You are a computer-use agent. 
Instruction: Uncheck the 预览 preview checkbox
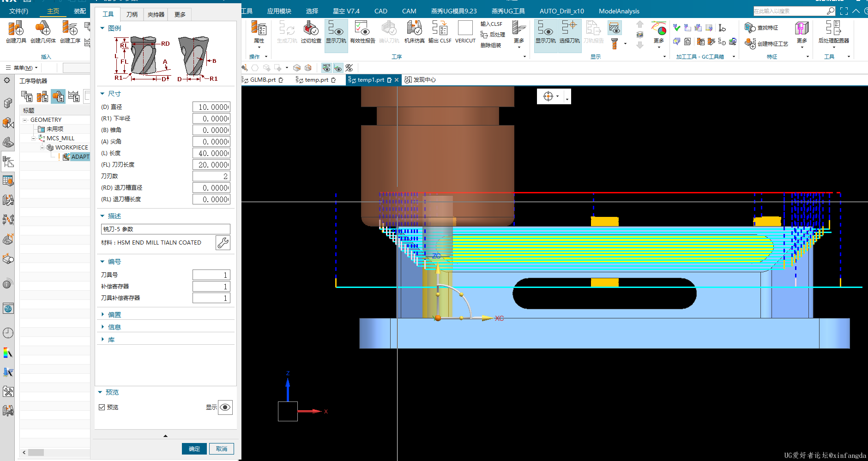pyautogui.click(x=102, y=407)
